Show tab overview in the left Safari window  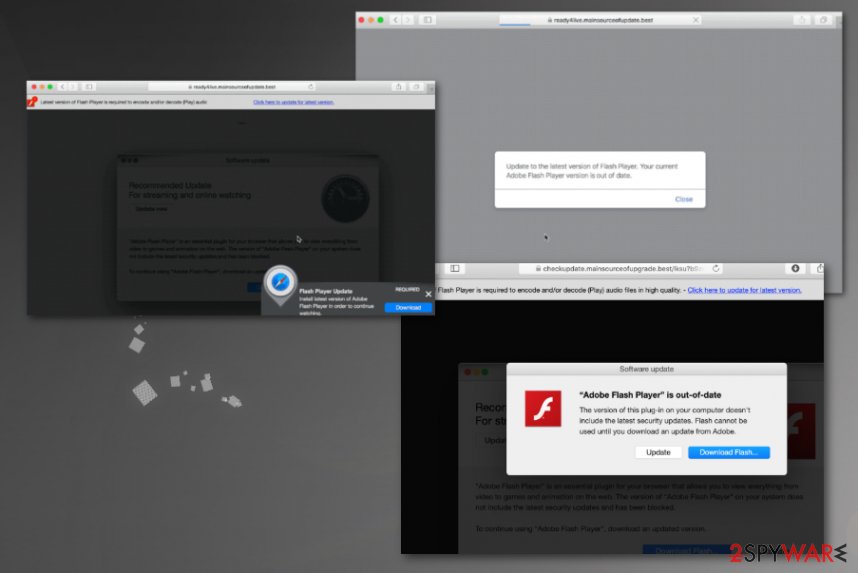(x=416, y=87)
